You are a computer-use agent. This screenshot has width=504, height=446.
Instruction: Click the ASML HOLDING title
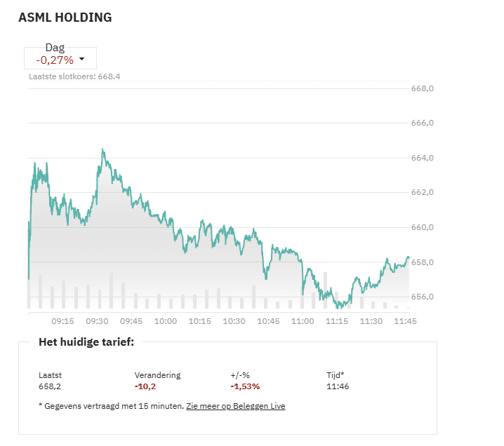(65, 18)
